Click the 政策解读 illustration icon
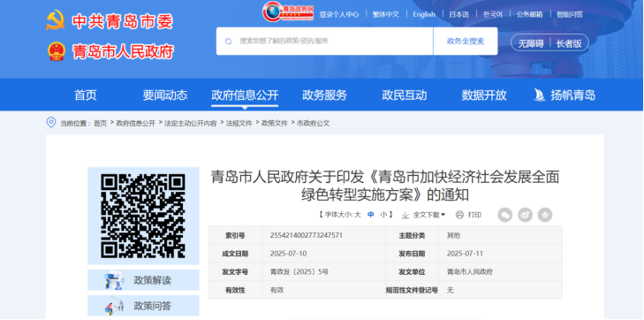The width and height of the screenshot is (644, 320). (114, 280)
